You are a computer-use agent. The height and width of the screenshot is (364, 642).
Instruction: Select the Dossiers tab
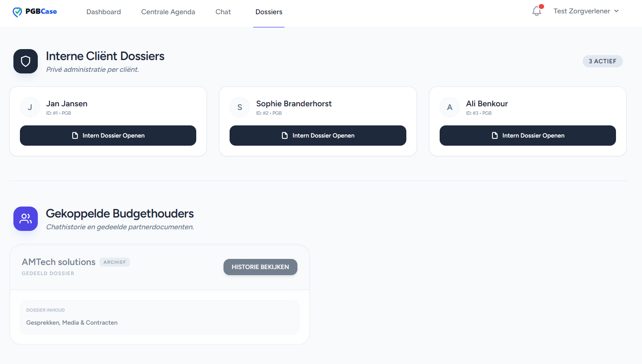(x=269, y=12)
